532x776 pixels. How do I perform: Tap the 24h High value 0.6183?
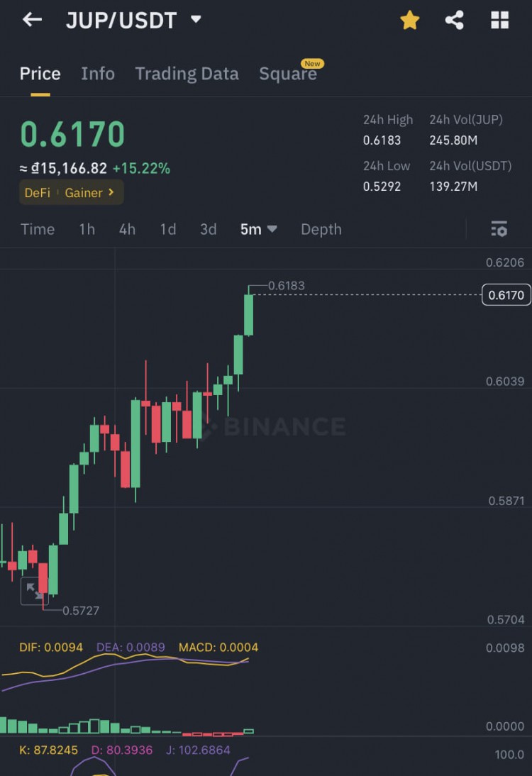click(x=382, y=140)
